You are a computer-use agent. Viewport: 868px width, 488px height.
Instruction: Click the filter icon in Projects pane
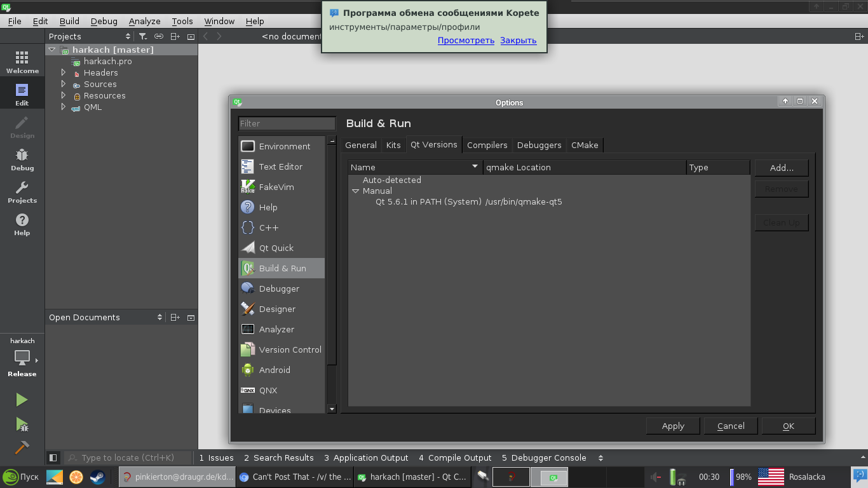click(143, 36)
